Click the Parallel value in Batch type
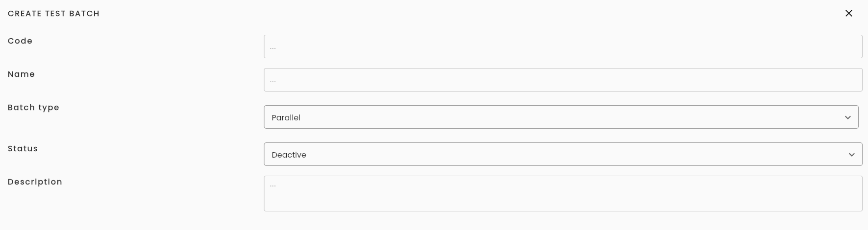Image resolution: width=868 pixels, height=230 pixels. click(286, 117)
